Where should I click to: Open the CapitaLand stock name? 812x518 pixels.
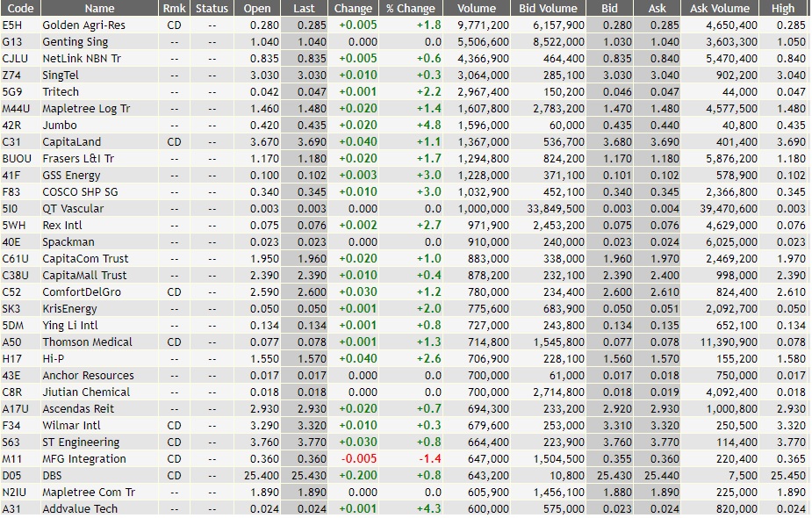(x=71, y=142)
